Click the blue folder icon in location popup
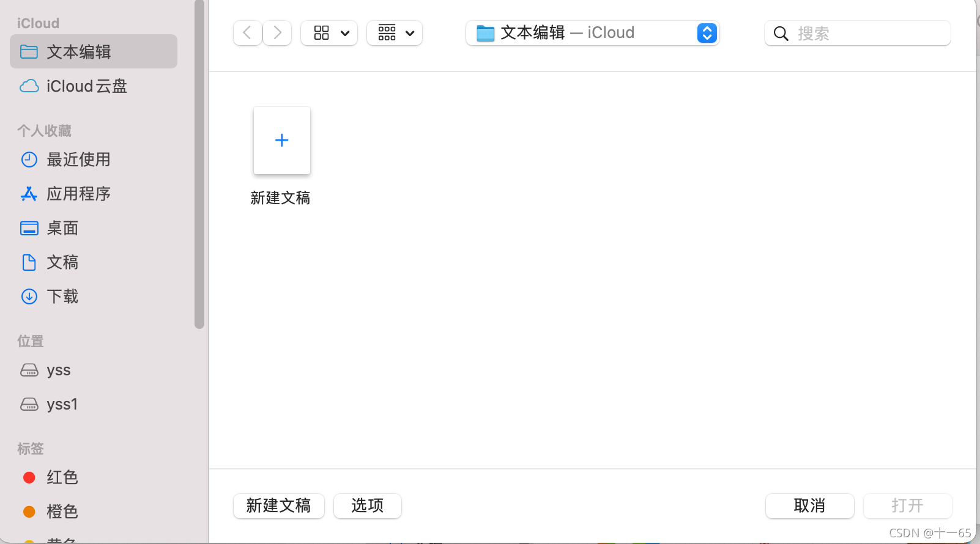The height and width of the screenshot is (544, 980). pos(486,33)
